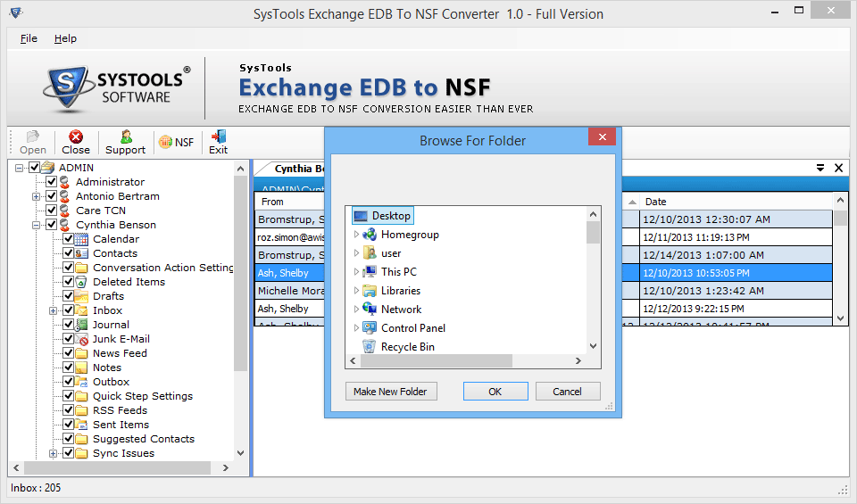Image resolution: width=857 pixels, height=504 pixels.
Task: Expand the Inbox folder node
Action: click(53, 310)
